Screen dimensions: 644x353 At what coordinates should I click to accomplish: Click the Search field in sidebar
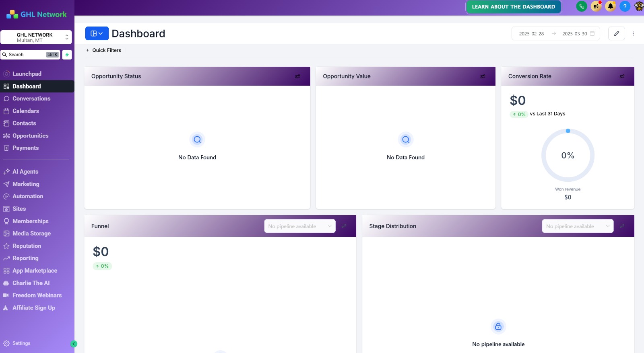(x=30, y=55)
